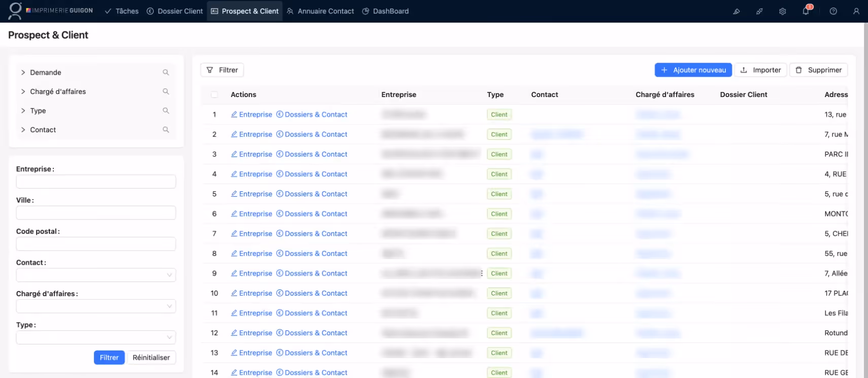Click pencil edit icon in row 9

(x=234, y=273)
